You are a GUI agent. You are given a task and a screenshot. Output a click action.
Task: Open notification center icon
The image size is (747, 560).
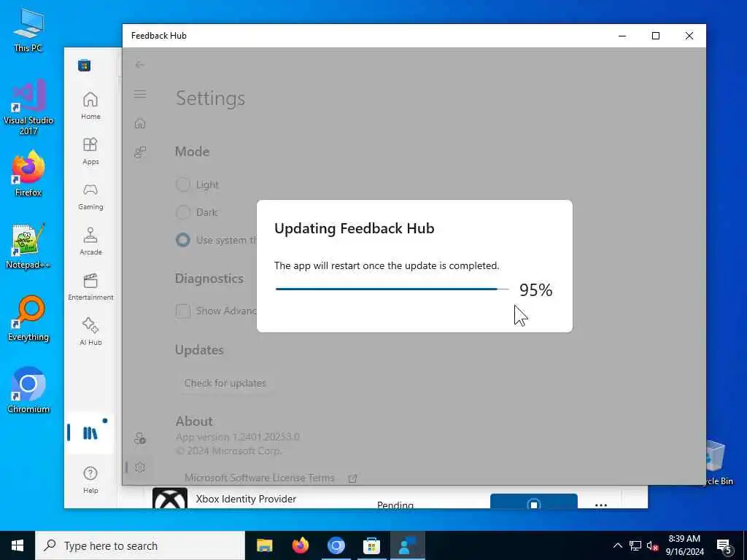pyautogui.click(x=724, y=545)
